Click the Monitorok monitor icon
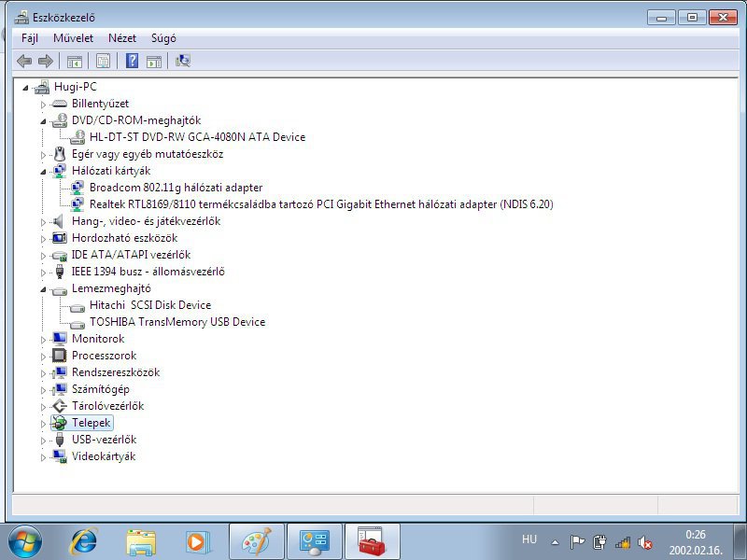The height and width of the screenshot is (560, 747). coord(60,339)
